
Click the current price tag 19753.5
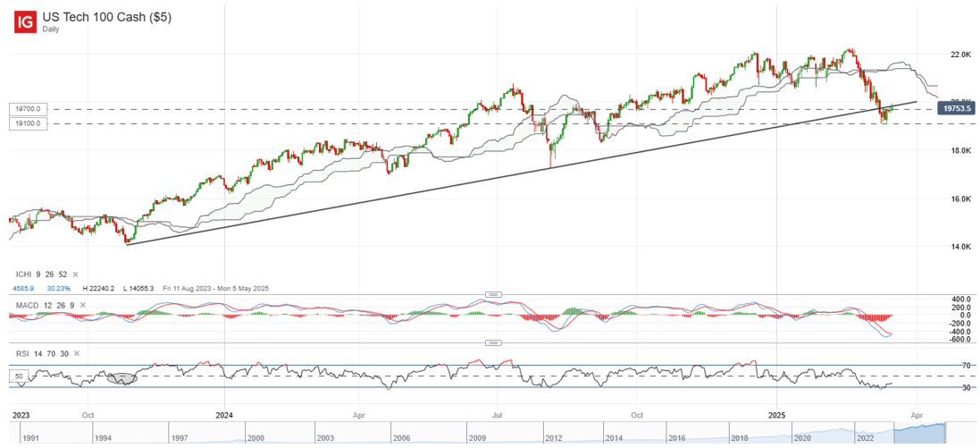click(955, 108)
